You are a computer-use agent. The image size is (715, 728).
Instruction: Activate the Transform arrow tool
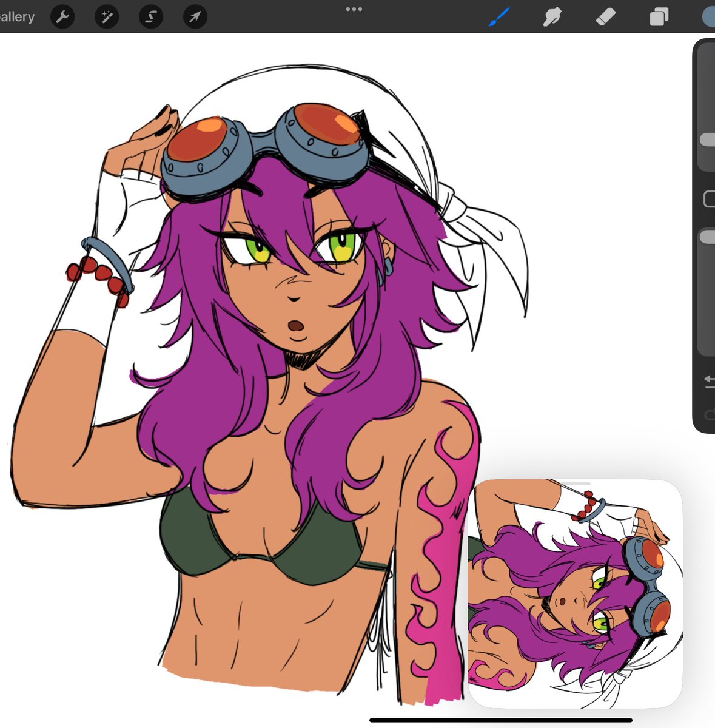195,16
